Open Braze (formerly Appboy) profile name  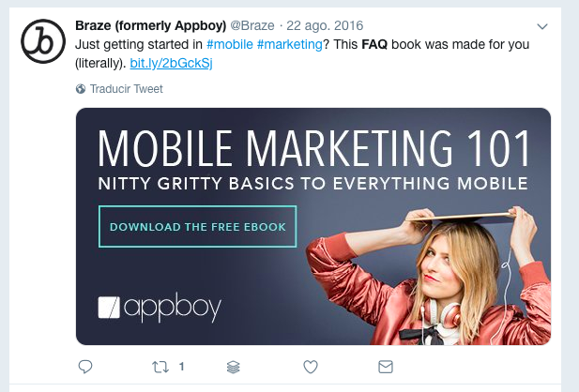(151, 25)
